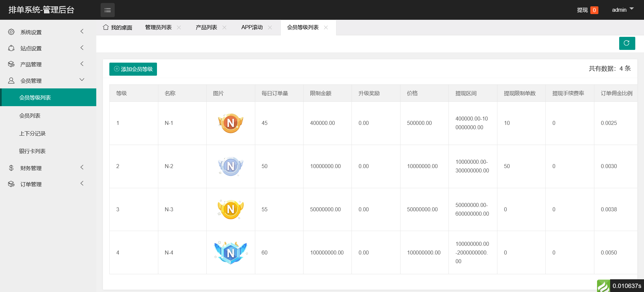Screen dimensions: 644x292
Task: Click the 财务管理 dollar sign icon
Action: tap(11, 168)
